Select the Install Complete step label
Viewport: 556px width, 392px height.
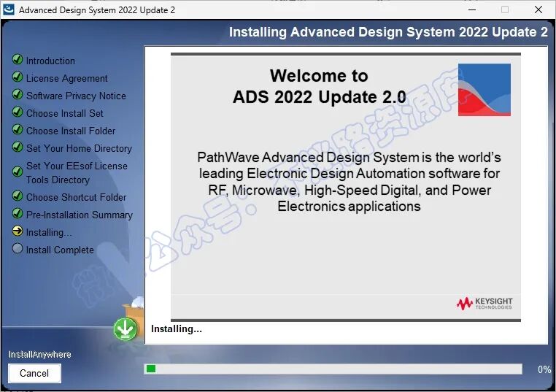point(60,250)
